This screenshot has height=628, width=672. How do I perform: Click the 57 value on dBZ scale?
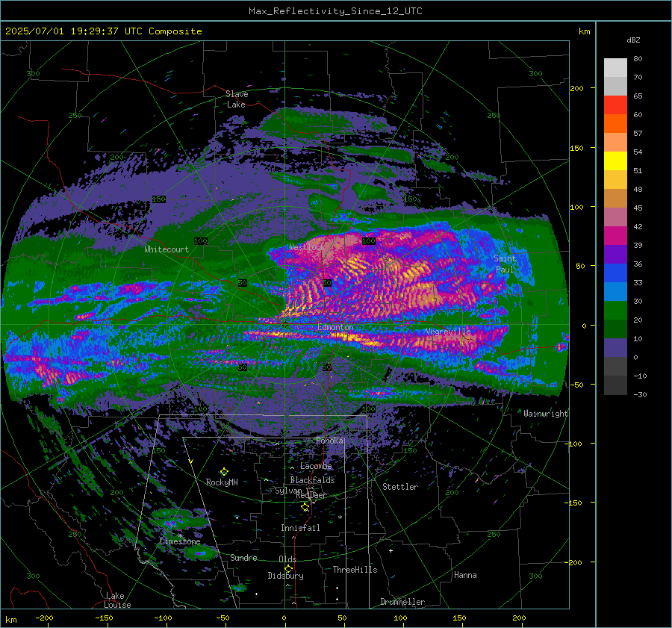click(x=638, y=134)
